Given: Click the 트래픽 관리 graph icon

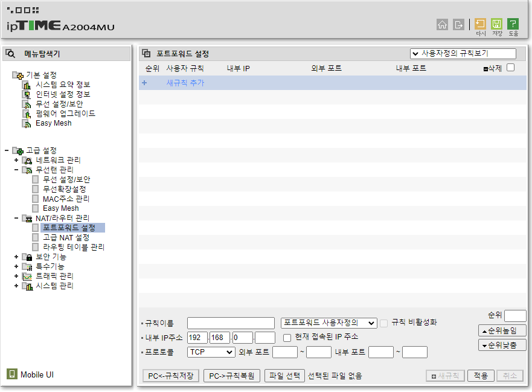Looking at the screenshot, I should tap(27, 276).
